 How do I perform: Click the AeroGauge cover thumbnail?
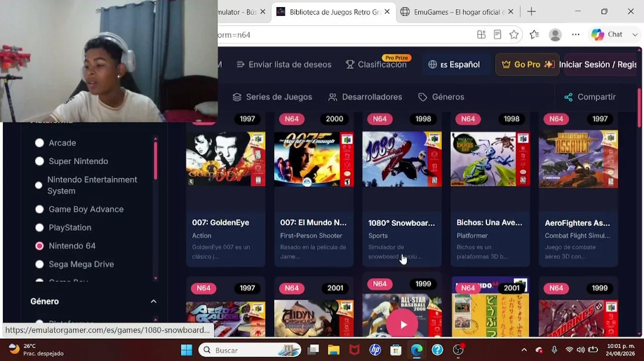pyautogui.click(x=226, y=318)
